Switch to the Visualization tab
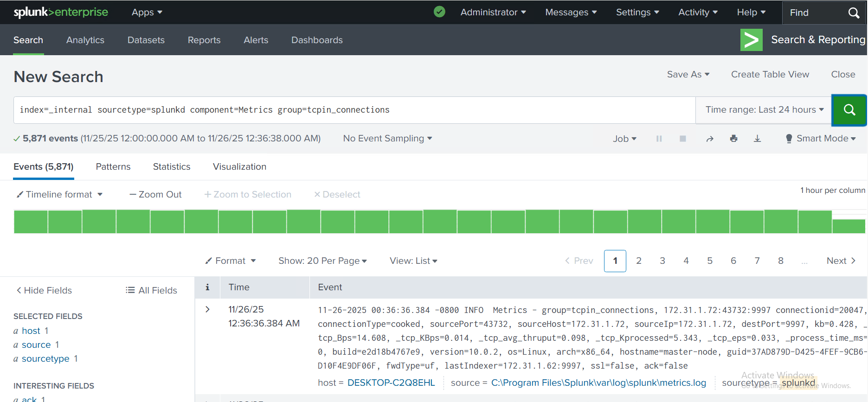Viewport: 868px width, 402px height. [x=239, y=167]
